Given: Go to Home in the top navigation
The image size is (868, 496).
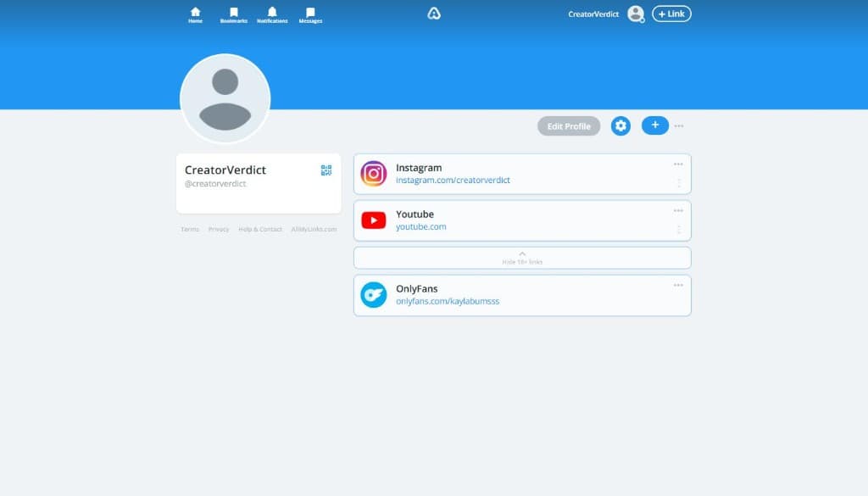Looking at the screenshot, I should point(196,15).
